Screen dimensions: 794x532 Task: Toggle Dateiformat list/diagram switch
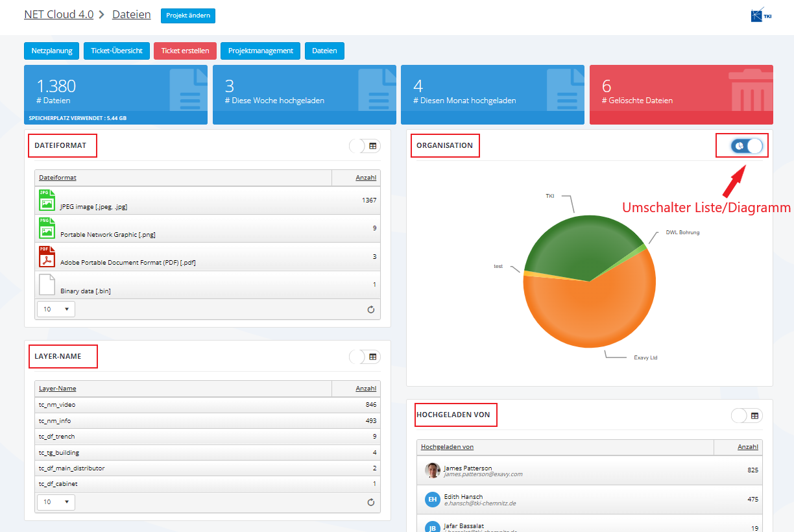(x=365, y=146)
